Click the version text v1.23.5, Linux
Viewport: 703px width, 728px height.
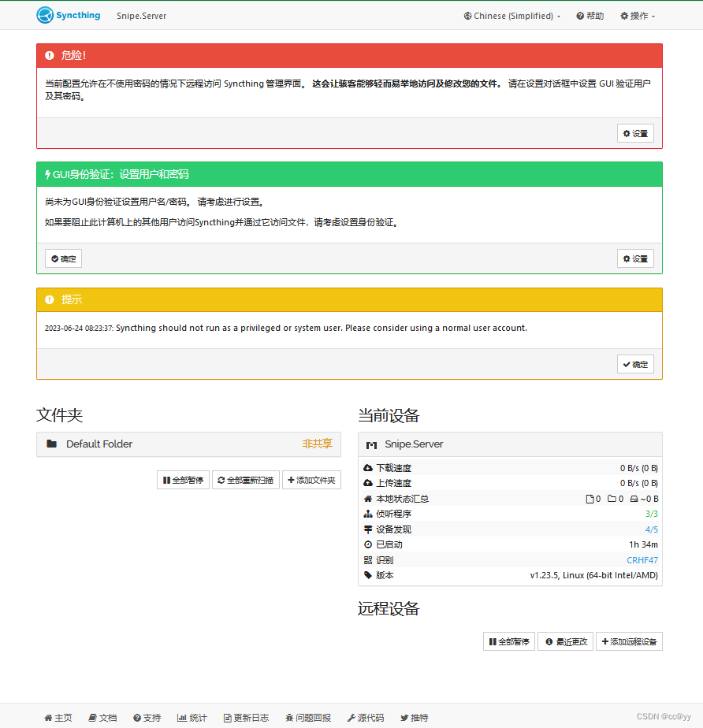[x=594, y=575]
